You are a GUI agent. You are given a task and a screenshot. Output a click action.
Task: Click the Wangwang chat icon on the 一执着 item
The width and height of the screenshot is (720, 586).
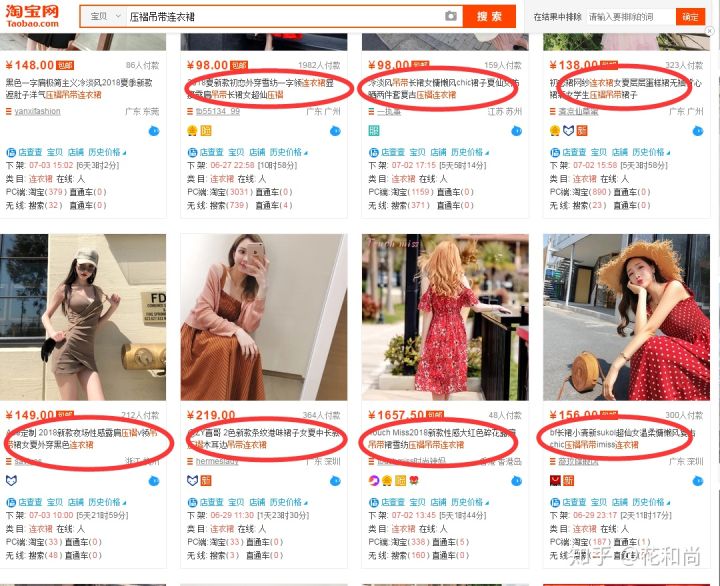[517, 131]
